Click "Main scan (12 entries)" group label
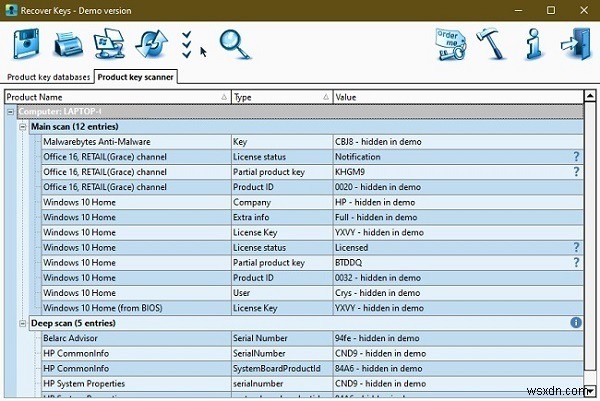The image size is (600, 401). pos(75,127)
